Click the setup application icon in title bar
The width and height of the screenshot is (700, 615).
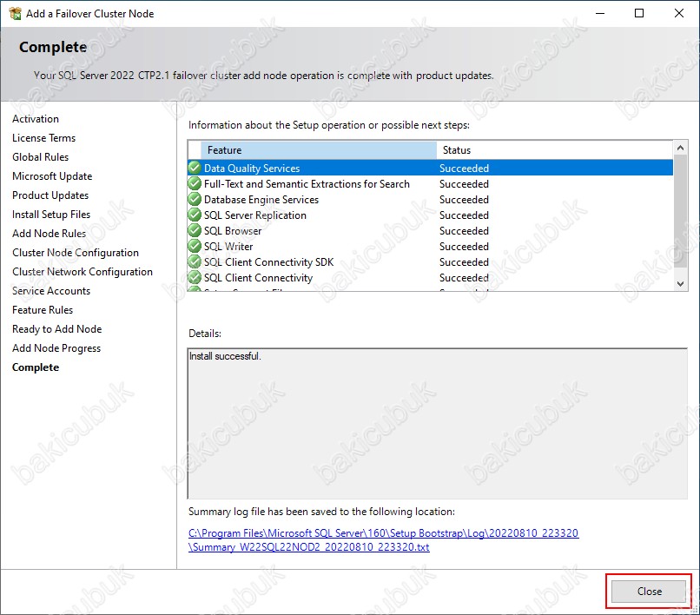(15, 13)
